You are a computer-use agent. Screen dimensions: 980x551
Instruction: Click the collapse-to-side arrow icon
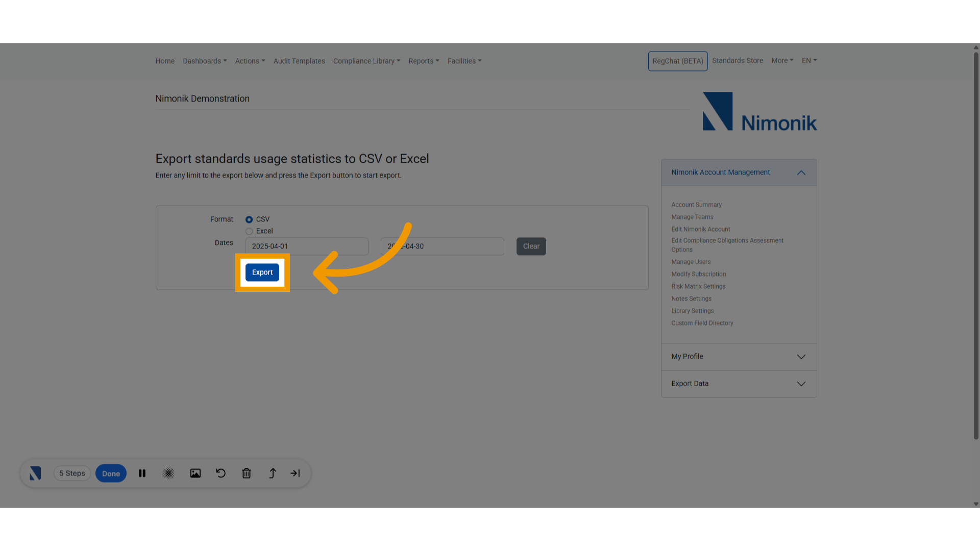(295, 473)
